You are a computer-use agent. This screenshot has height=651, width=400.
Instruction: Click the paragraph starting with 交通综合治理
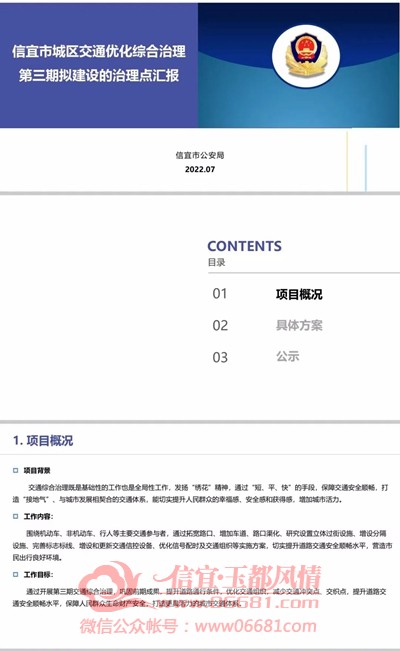pos(200,493)
